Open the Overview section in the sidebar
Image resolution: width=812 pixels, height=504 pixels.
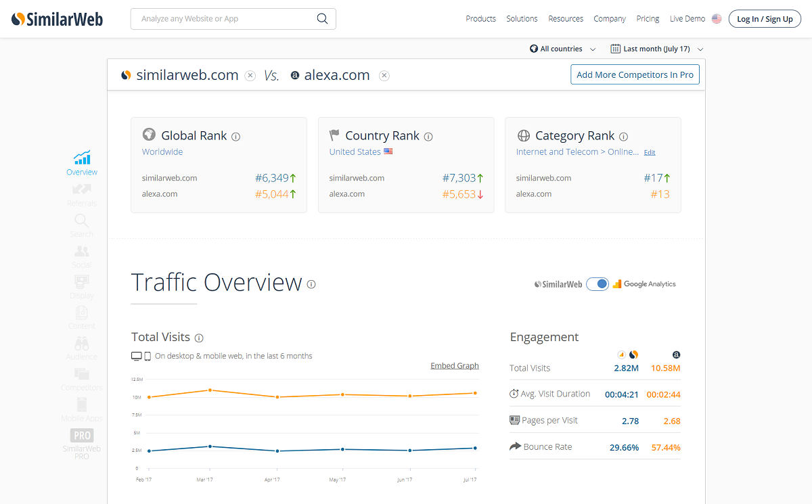pyautogui.click(x=82, y=163)
